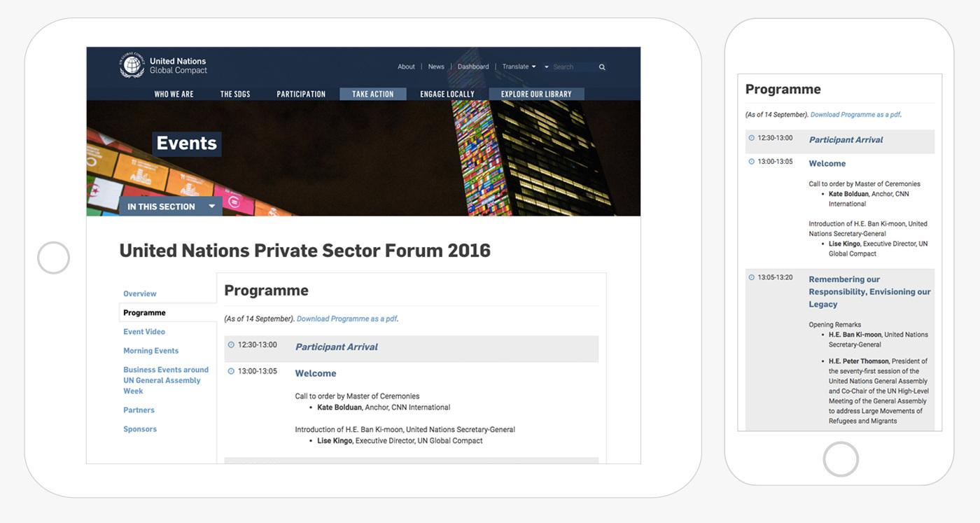This screenshot has width=980, height=523.
Task: Click clock icon beside 13:00-13:05 on tablet
Action: coord(231,371)
